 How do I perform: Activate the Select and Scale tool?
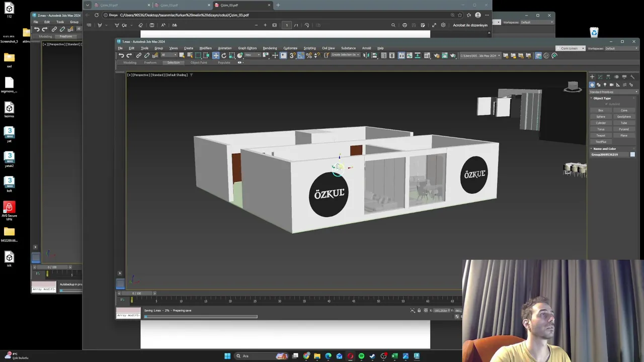tap(231, 55)
